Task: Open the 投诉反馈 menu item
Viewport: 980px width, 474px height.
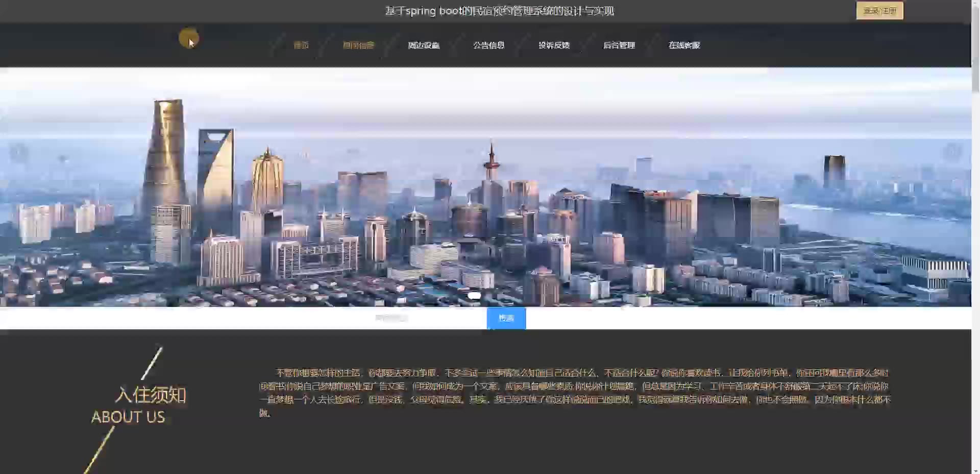Action: 554,45
